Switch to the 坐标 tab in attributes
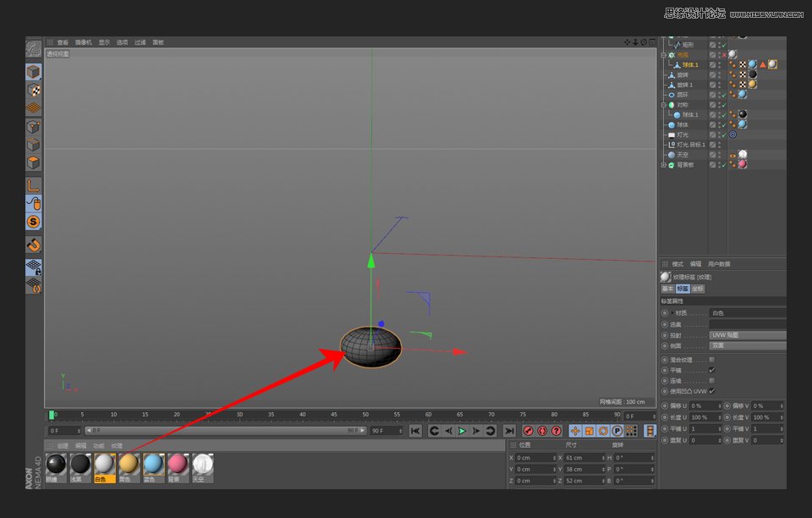812x518 pixels. (698, 289)
